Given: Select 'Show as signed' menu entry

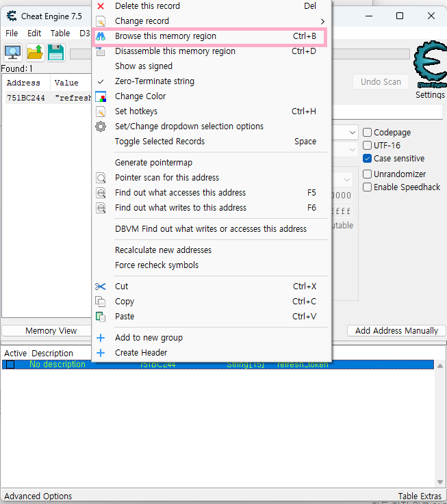Looking at the screenshot, I should point(144,66).
